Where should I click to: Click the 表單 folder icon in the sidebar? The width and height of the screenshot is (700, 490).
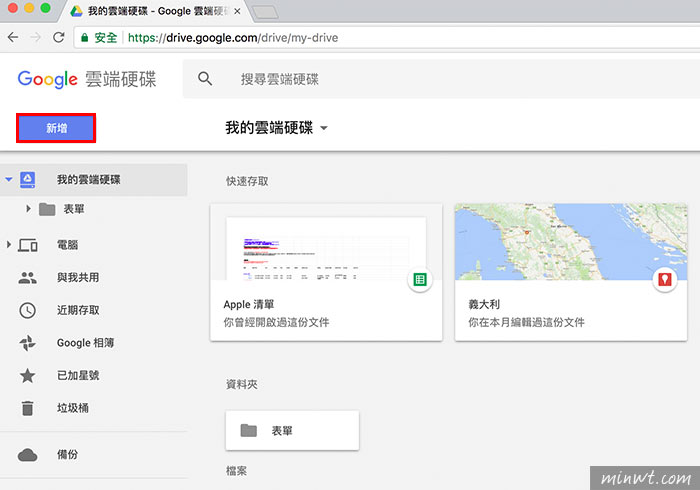coord(47,209)
